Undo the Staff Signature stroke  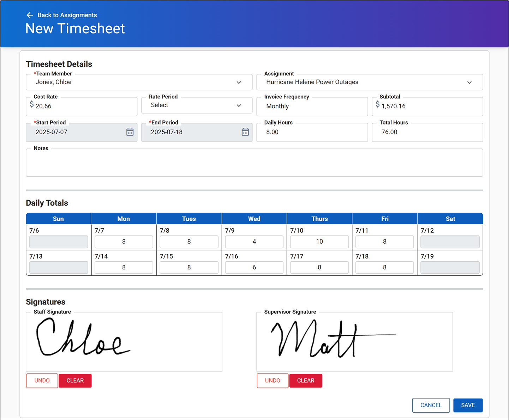pyautogui.click(x=42, y=381)
